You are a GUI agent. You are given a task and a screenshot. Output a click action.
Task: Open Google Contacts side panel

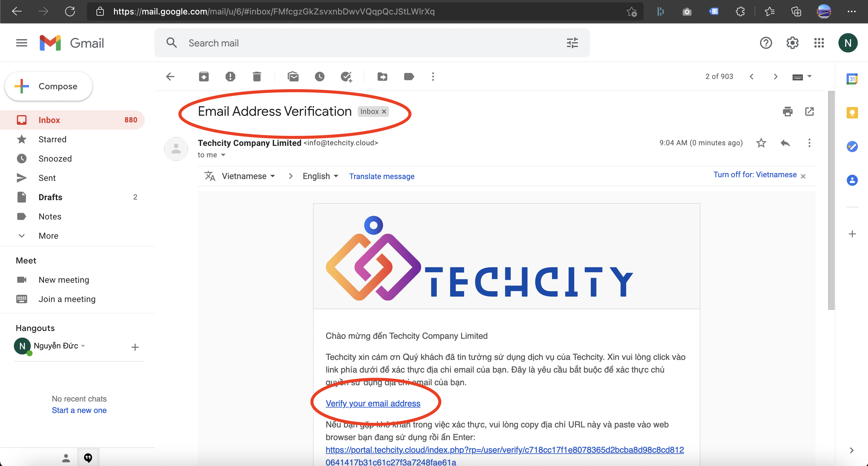(852, 180)
